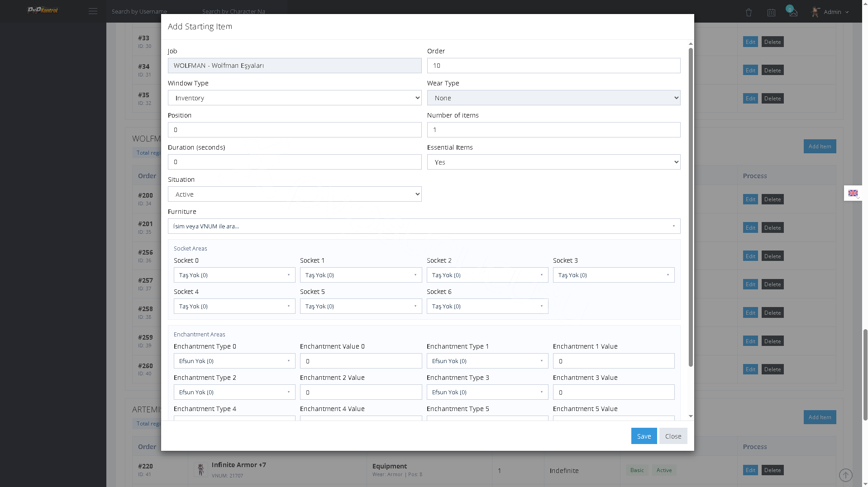
Task: Open the trash icon in top bar
Action: click(x=749, y=13)
